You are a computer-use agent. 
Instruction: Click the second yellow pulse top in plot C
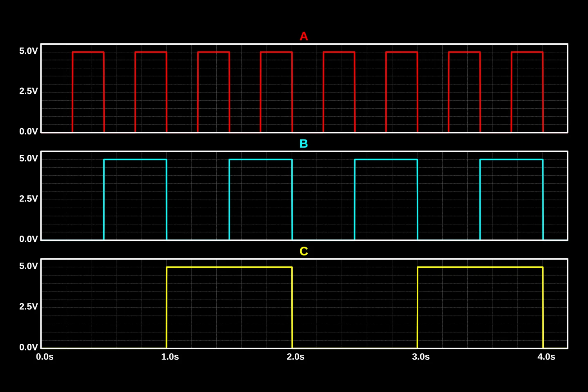(480, 267)
